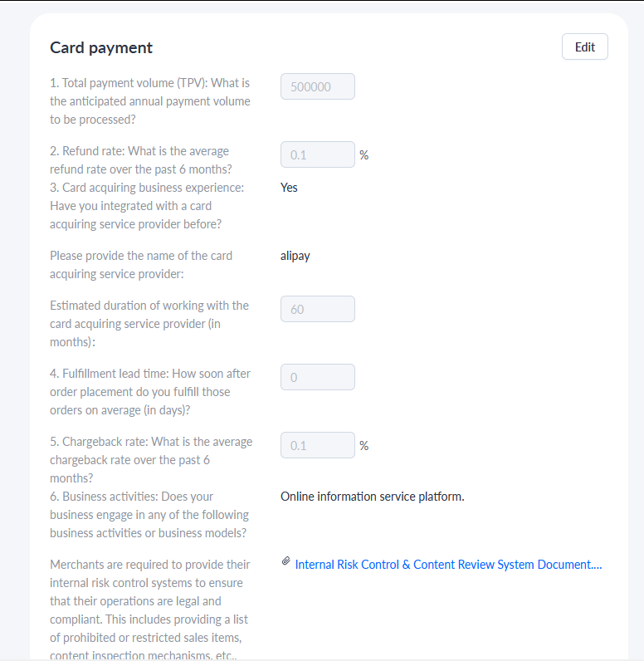Click the Refund rate question label
The image size is (644, 661).
point(141,160)
